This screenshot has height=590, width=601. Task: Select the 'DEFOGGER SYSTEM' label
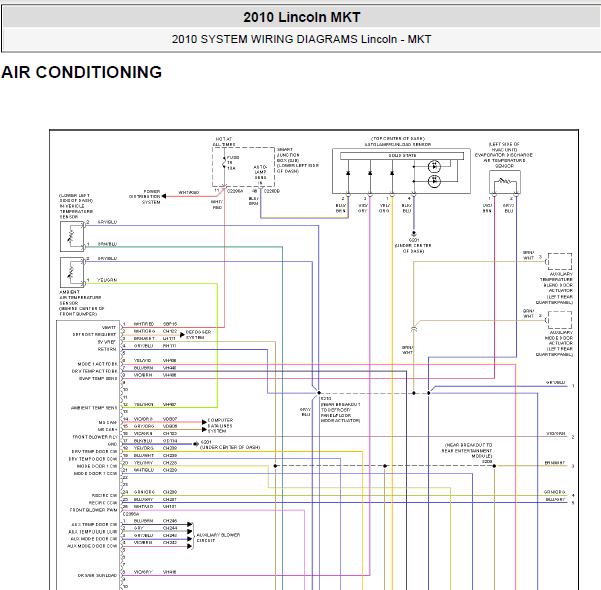click(198, 335)
